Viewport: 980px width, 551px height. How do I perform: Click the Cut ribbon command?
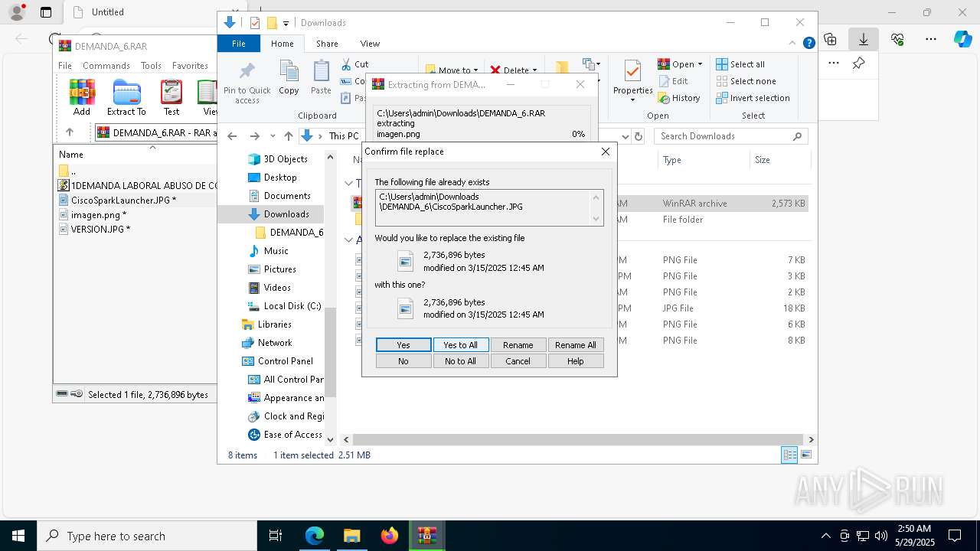click(x=355, y=64)
